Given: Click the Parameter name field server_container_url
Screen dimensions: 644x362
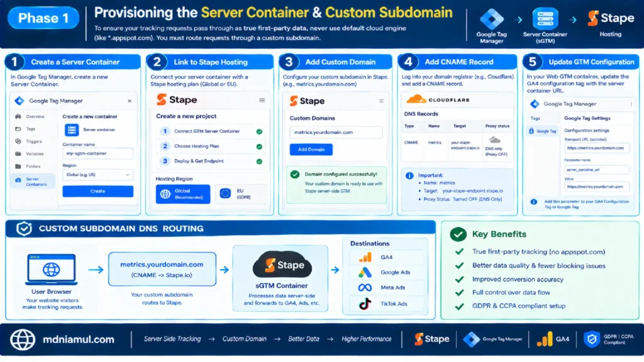Looking at the screenshot, I should pos(596,170).
